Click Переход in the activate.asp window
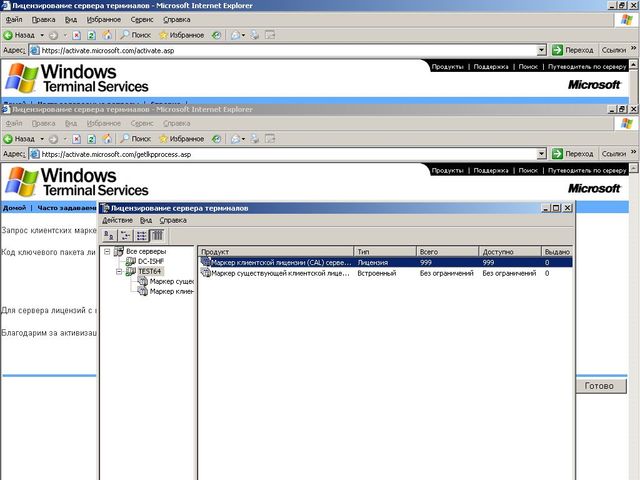 pos(573,50)
